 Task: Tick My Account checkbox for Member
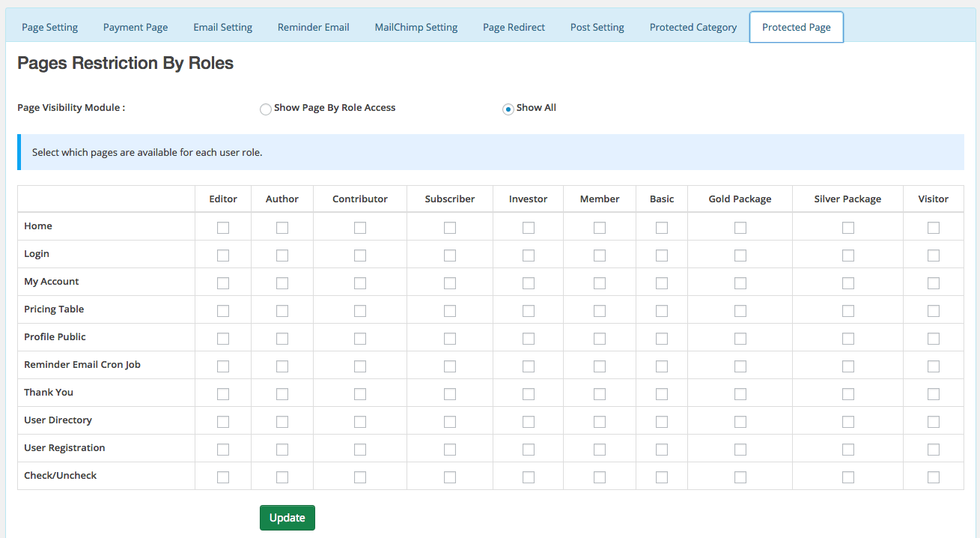click(x=600, y=283)
